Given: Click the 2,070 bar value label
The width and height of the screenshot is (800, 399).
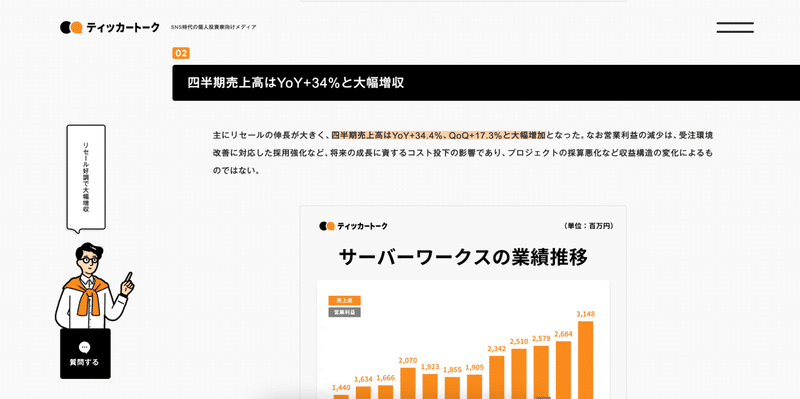Looking at the screenshot, I should click(x=408, y=361).
